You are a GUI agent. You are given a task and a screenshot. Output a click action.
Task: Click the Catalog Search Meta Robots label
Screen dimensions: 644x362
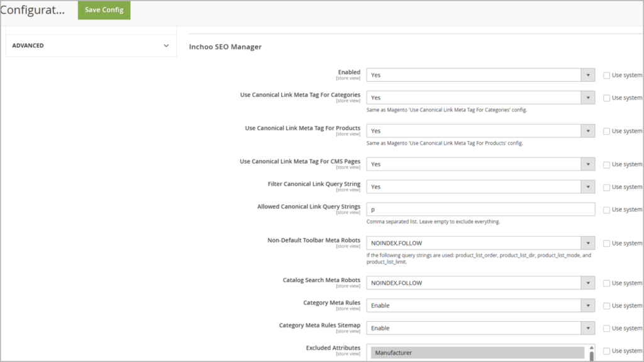point(321,280)
